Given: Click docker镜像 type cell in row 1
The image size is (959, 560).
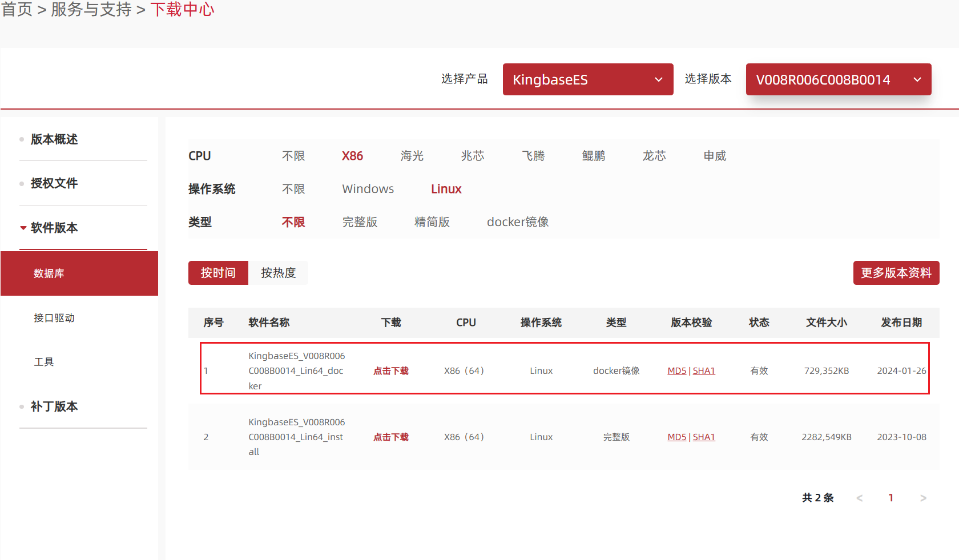Looking at the screenshot, I should (x=616, y=371).
